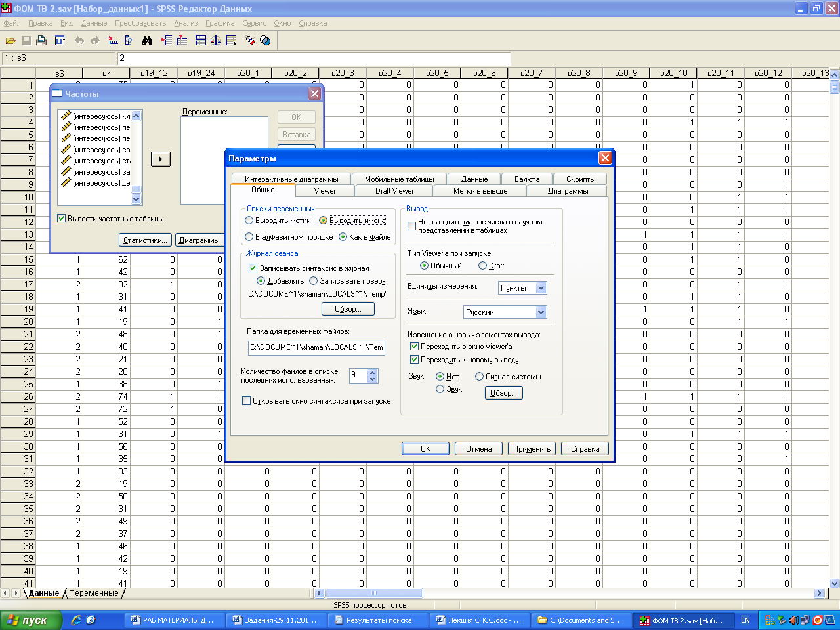Open the Диаграммы tab

568,191
